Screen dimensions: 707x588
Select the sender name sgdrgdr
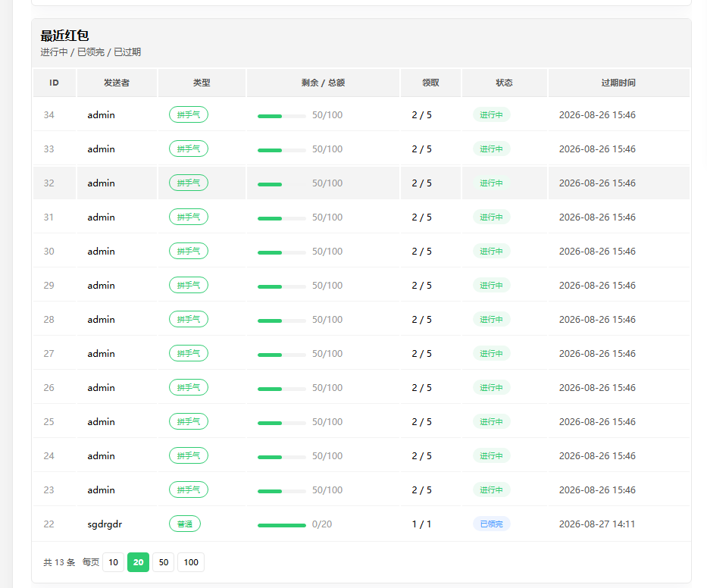[105, 524]
